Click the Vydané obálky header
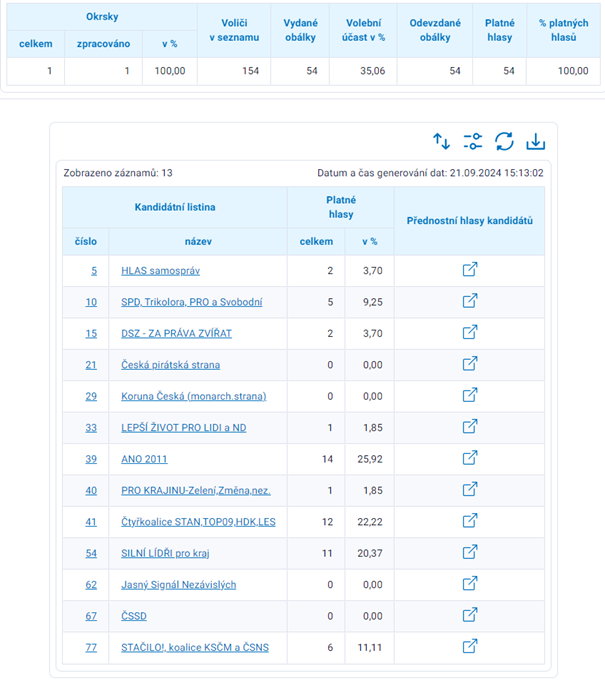Screen dimensions: 605x683 pyautogui.click(x=300, y=30)
